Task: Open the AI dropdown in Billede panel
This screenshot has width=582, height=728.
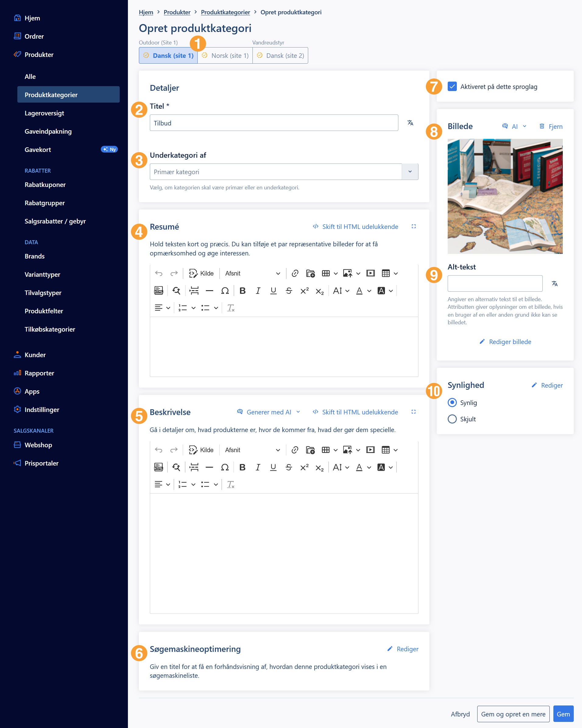Action: point(514,126)
